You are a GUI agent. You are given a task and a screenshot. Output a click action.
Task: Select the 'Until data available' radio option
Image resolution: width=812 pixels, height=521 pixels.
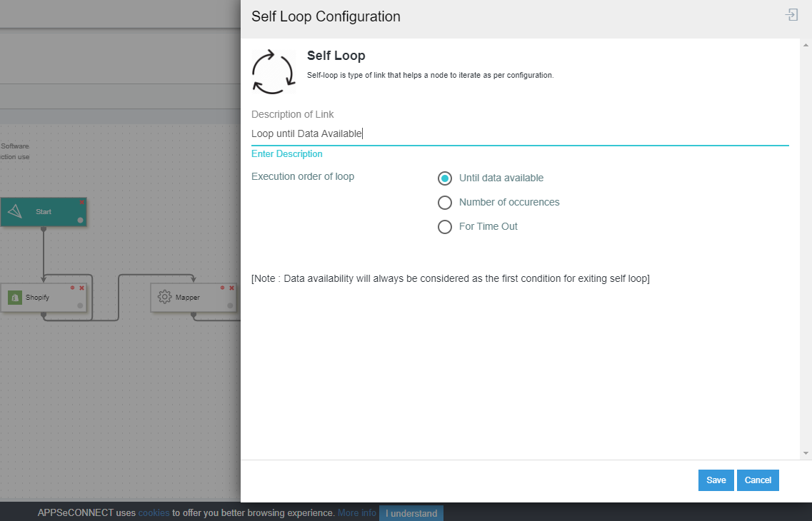pos(445,178)
